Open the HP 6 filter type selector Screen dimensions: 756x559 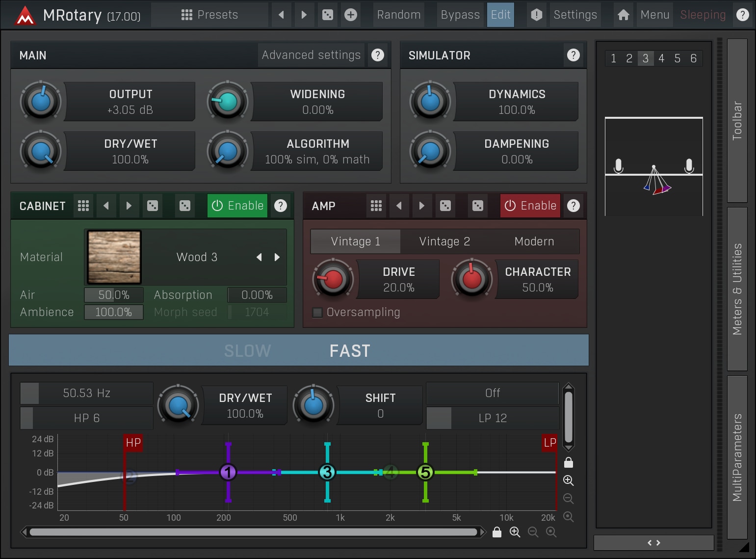coord(87,418)
